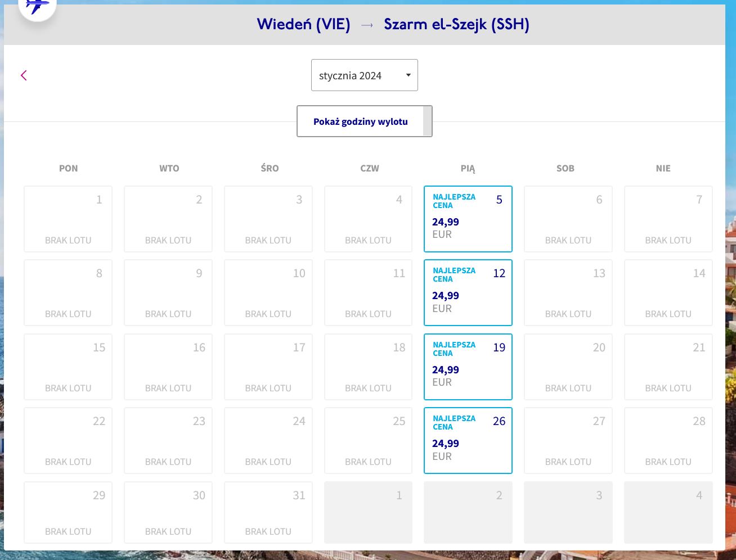Click the January 7 no-flight cell
The width and height of the screenshot is (736, 560).
[668, 219]
